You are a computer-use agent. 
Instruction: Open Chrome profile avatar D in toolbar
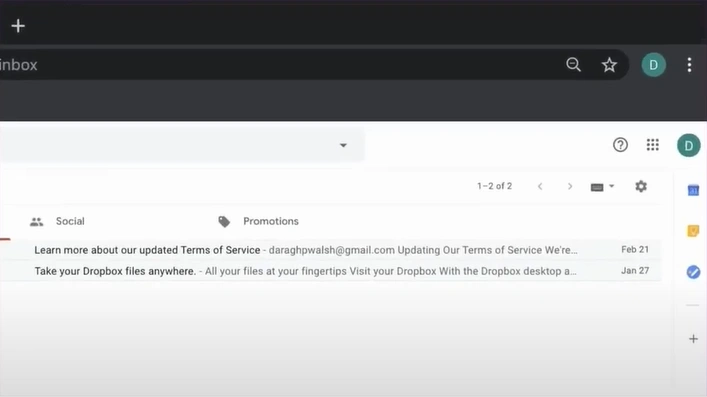(x=653, y=65)
